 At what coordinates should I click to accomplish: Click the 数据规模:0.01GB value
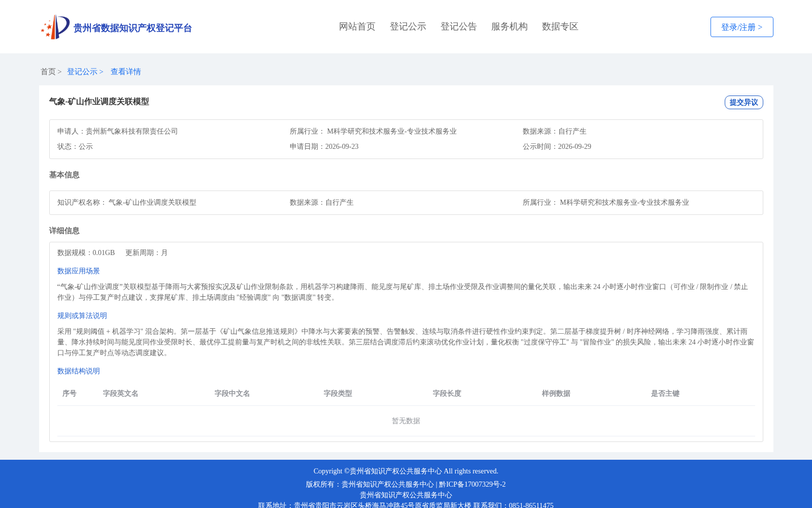[x=86, y=252]
